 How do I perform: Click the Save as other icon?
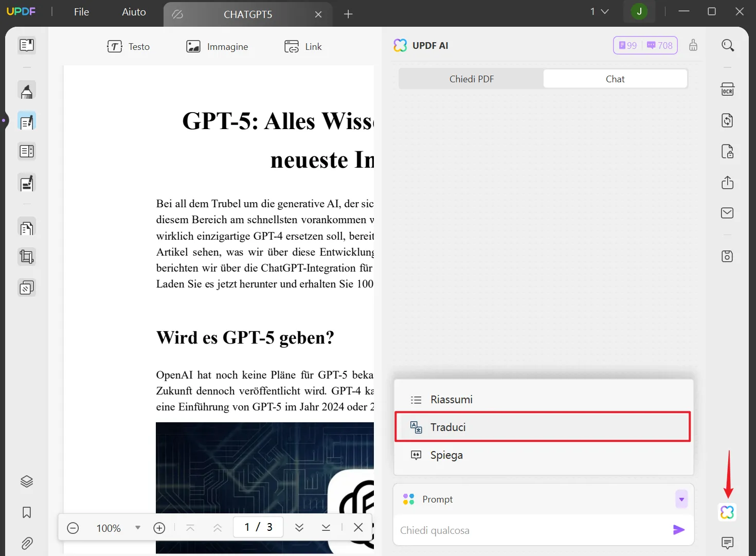[x=728, y=256]
